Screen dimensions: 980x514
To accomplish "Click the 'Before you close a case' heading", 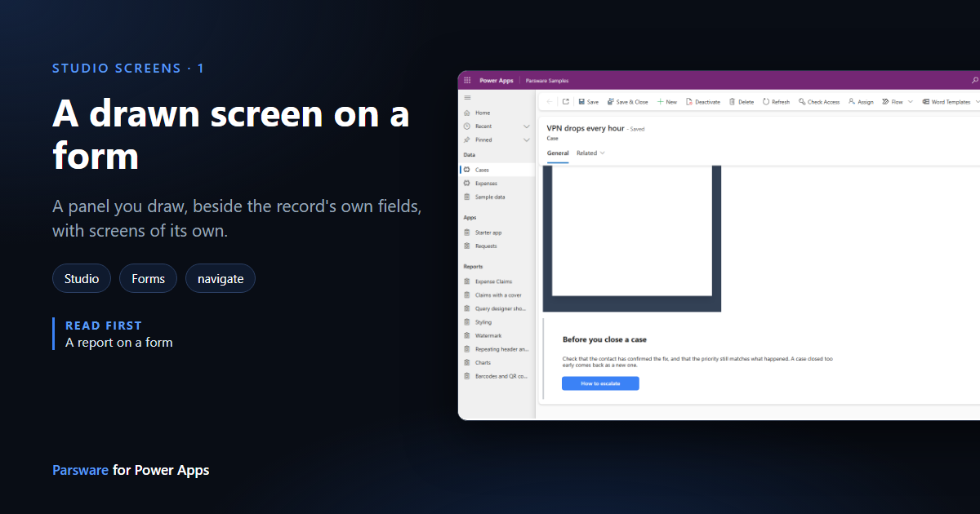I will [604, 339].
